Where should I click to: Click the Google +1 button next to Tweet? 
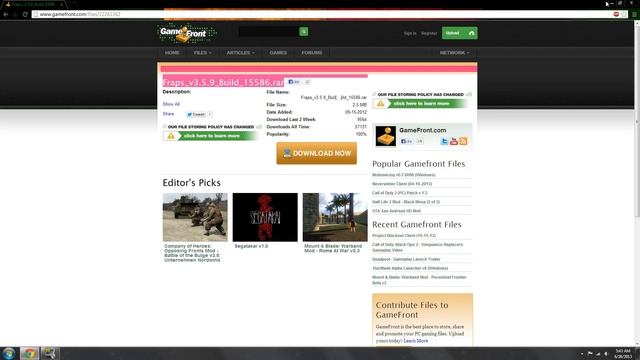(x=209, y=114)
